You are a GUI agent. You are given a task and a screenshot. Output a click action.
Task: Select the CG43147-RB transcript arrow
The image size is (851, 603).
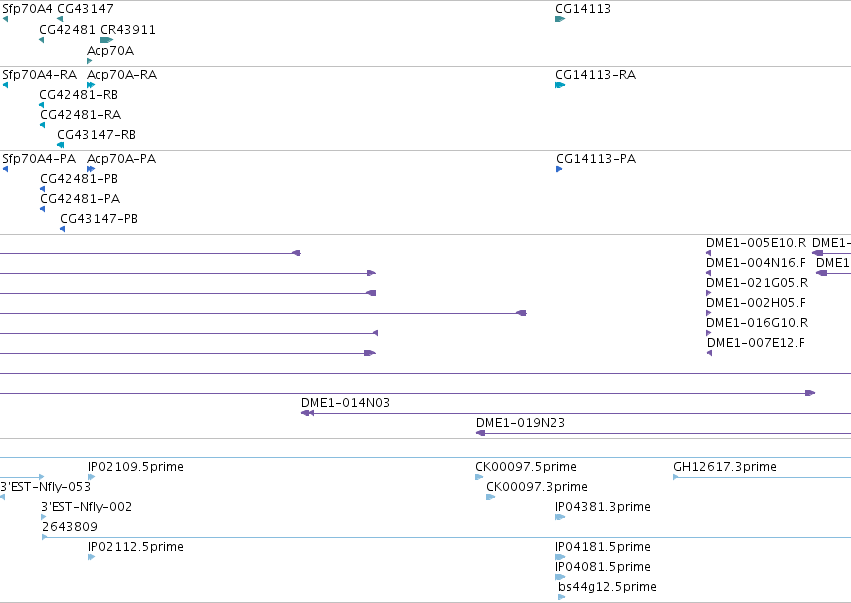pos(61,145)
